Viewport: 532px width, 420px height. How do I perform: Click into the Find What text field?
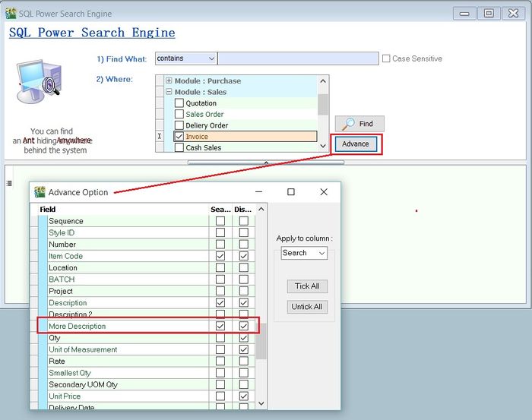pos(298,58)
